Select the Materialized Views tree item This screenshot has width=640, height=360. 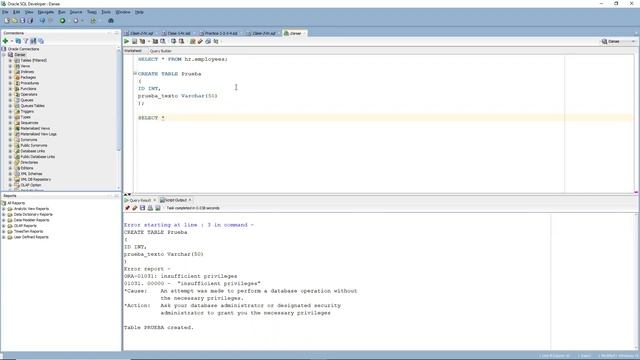(x=35, y=129)
